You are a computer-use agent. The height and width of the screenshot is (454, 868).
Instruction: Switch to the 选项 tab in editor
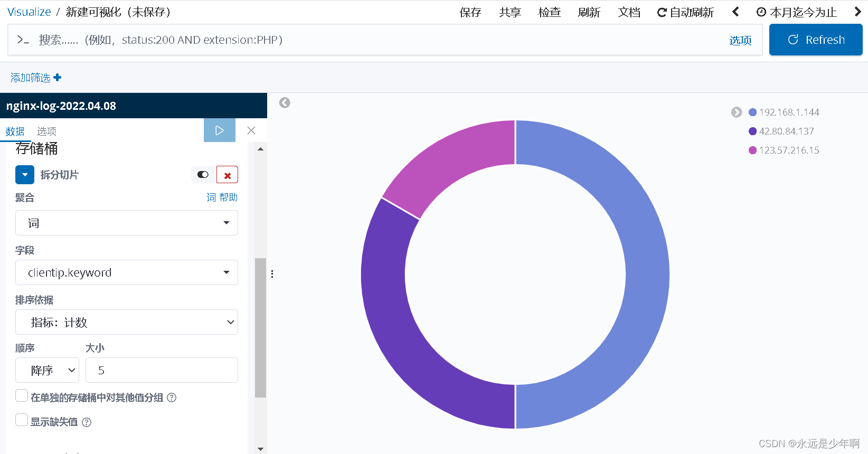click(x=46, y=131)
